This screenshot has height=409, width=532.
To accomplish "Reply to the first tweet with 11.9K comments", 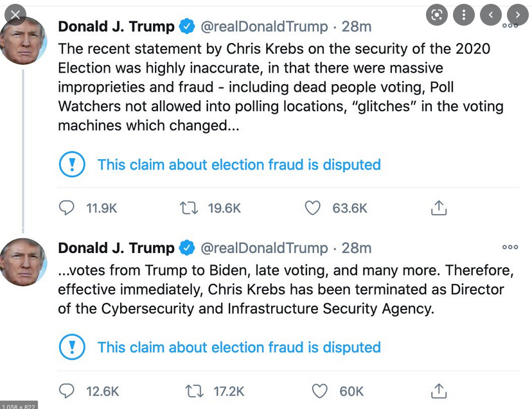I will tap(67, 208).
